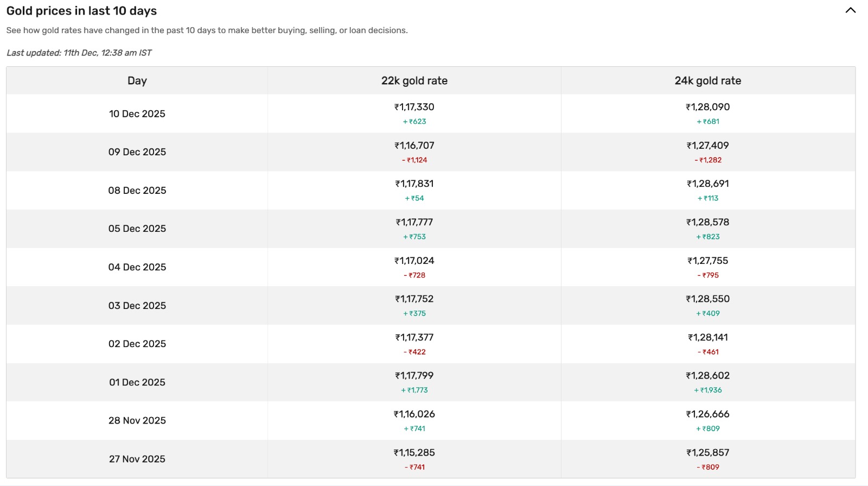Click the 24k price ₹1,28,090
The width and height of the screenshot is (868, 486).
(707, 108)
